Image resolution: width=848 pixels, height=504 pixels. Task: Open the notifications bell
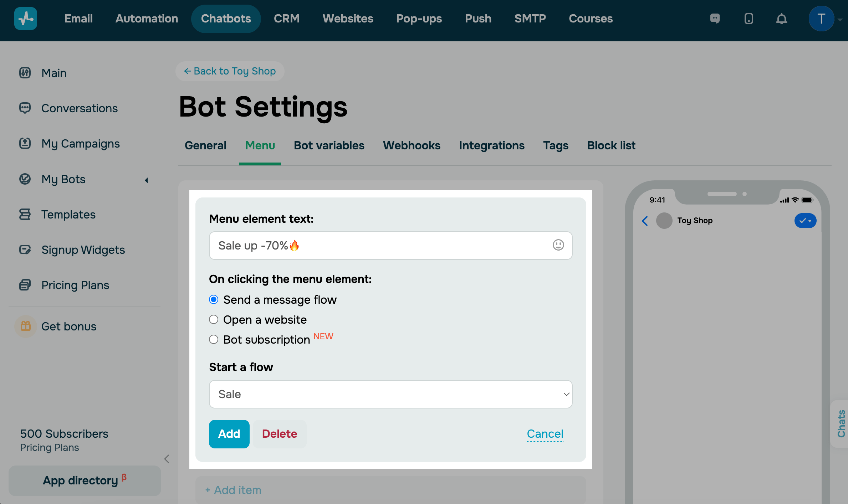point(781,19)
